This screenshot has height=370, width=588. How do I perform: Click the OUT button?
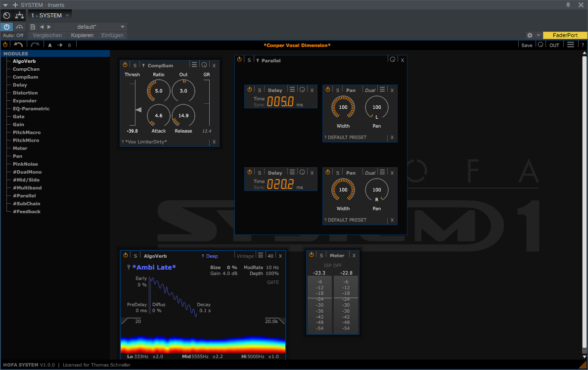[554, 45]
